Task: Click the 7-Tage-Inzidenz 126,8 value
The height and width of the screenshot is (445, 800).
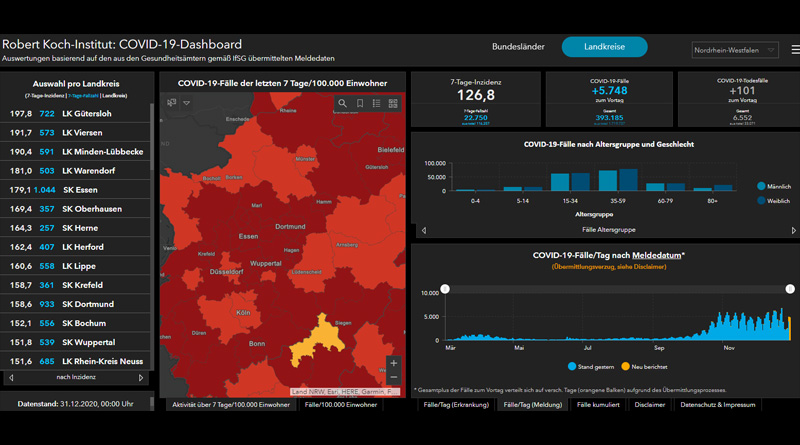Action: pos(476,95)
